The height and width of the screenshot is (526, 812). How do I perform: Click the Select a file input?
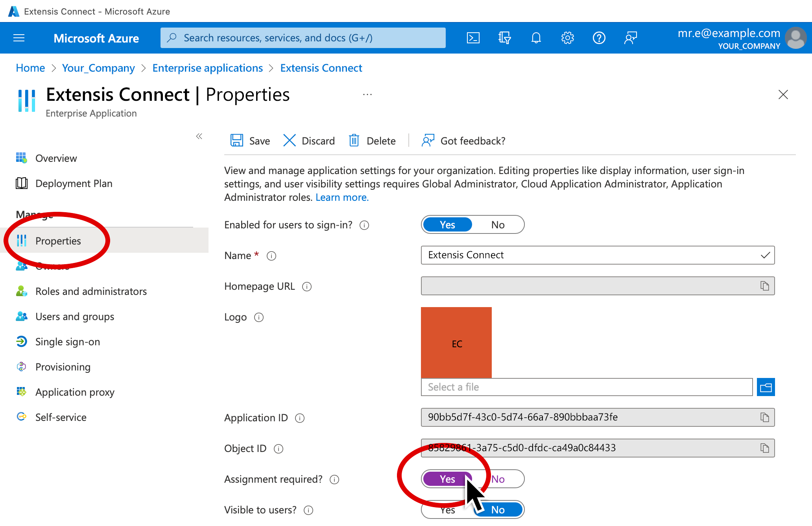click(x=587, y=387)
